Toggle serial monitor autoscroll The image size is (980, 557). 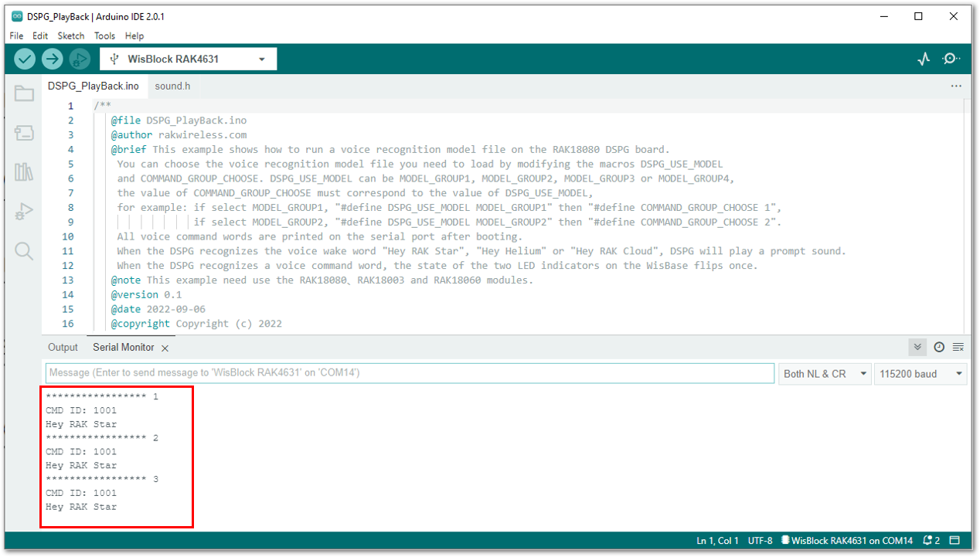(x=917, y=348)
